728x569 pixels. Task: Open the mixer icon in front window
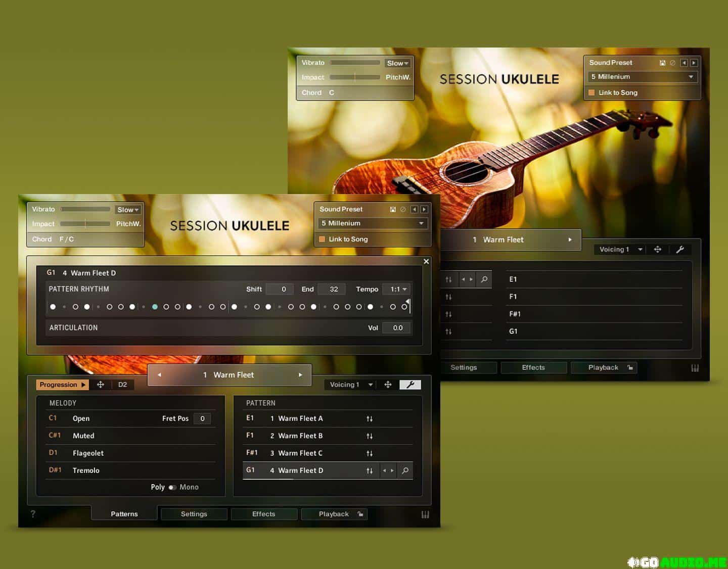pos(425,514)
